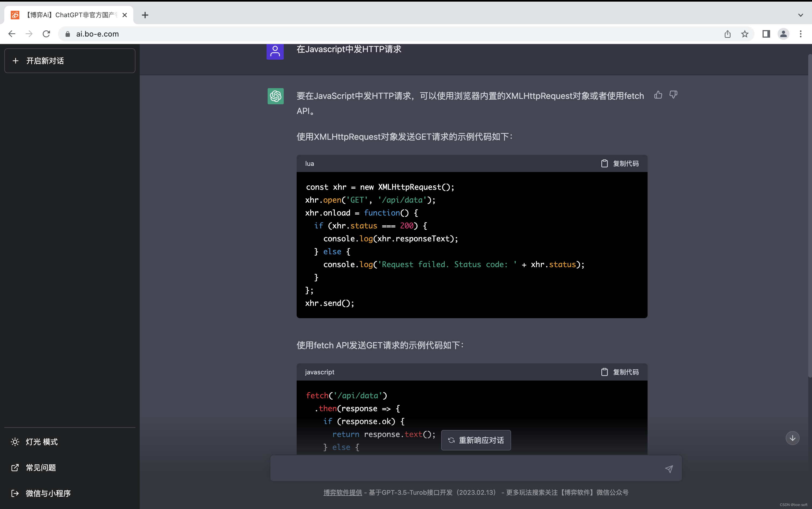Click the browser forward arrow
The height and width of the screenshot is (509, 812).
[29, 34]
